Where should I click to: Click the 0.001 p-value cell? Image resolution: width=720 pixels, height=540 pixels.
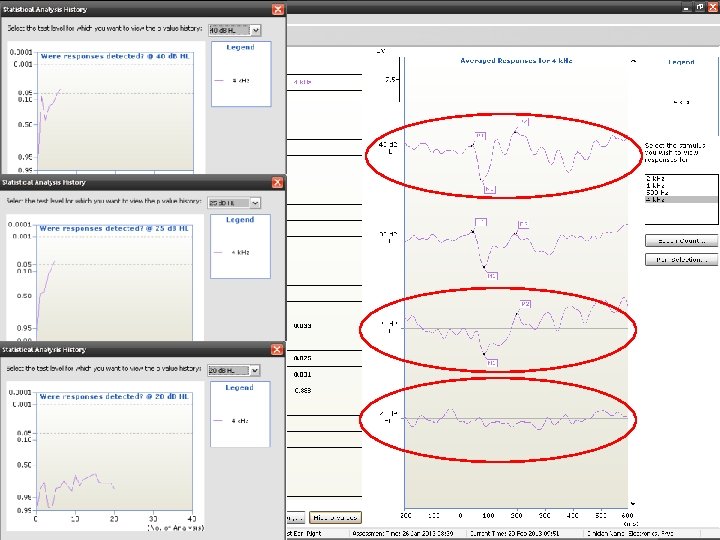[303, 374]
